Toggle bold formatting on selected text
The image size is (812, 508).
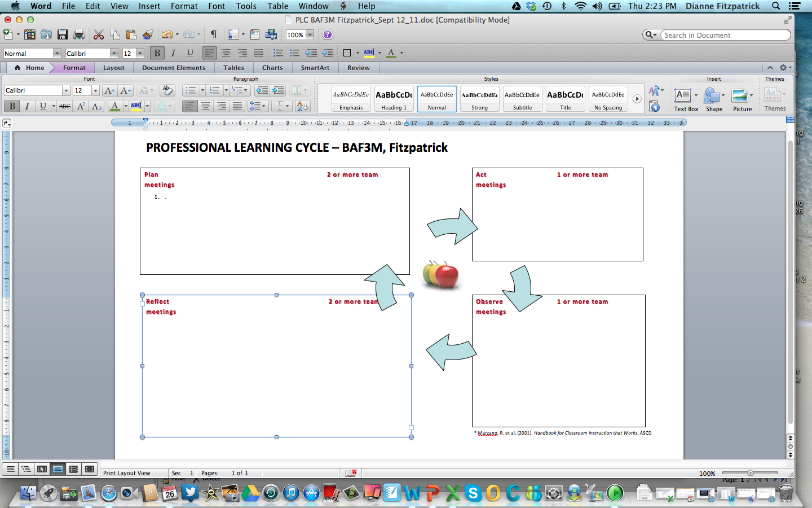[x=12, y=106]
